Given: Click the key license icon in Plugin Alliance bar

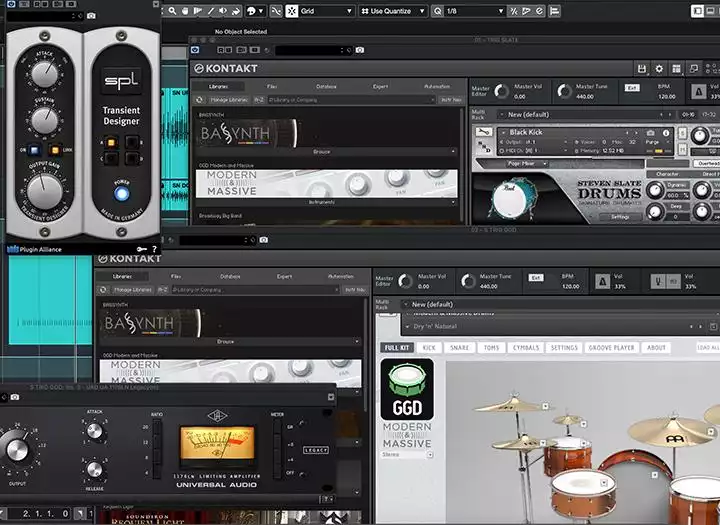Looking at the screenshot, I should point(141,249).
